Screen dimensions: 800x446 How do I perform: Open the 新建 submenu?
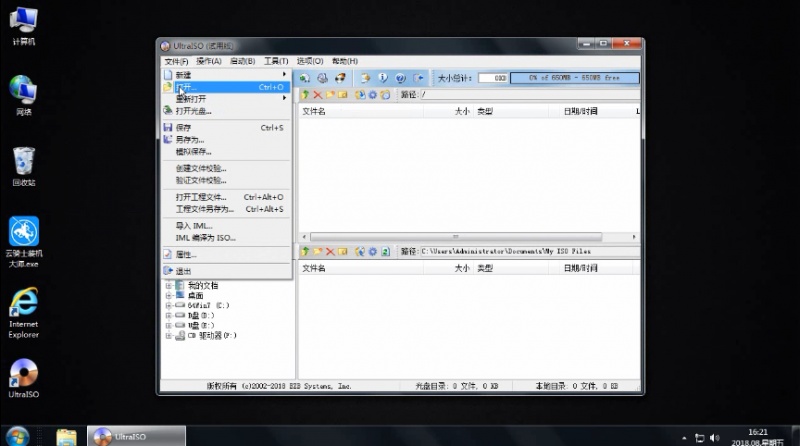tap(226, 75)
